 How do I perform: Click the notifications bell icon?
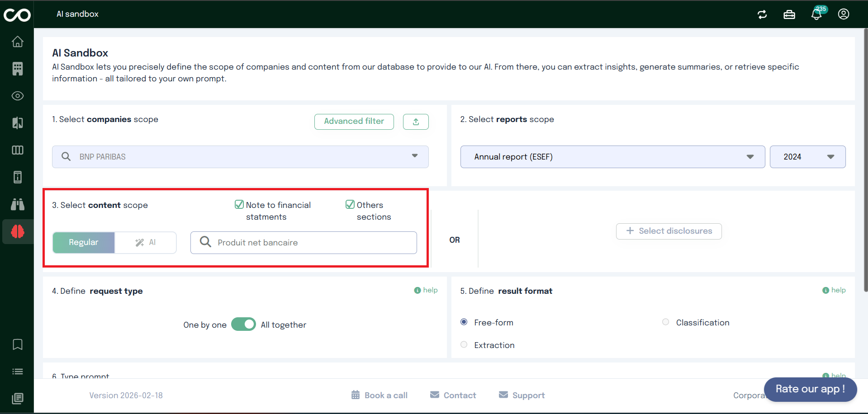click(x=816, y=14)
